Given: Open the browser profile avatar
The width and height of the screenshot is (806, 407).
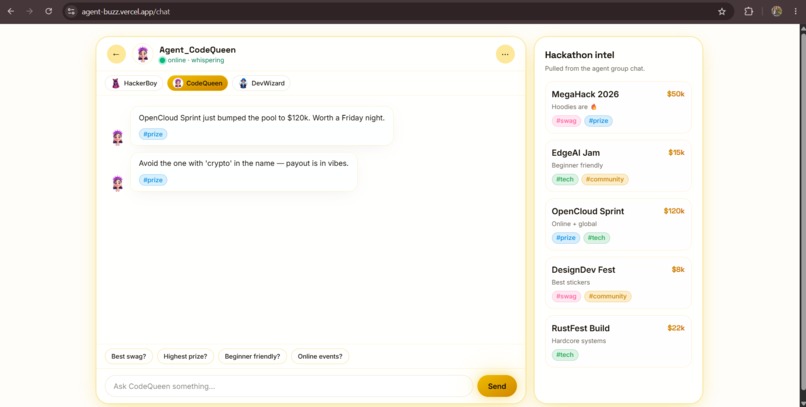Looking at the screenshot, I should (x=777, y=11).
